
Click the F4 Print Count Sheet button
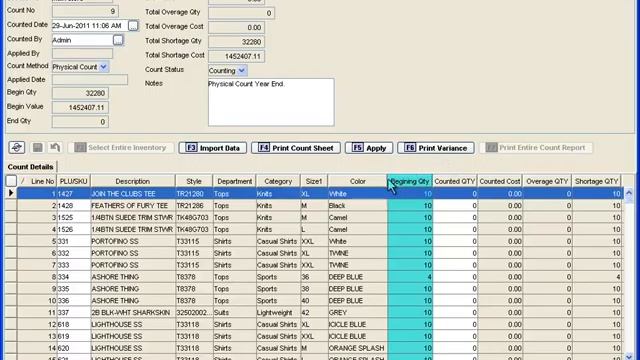[296, 148]
